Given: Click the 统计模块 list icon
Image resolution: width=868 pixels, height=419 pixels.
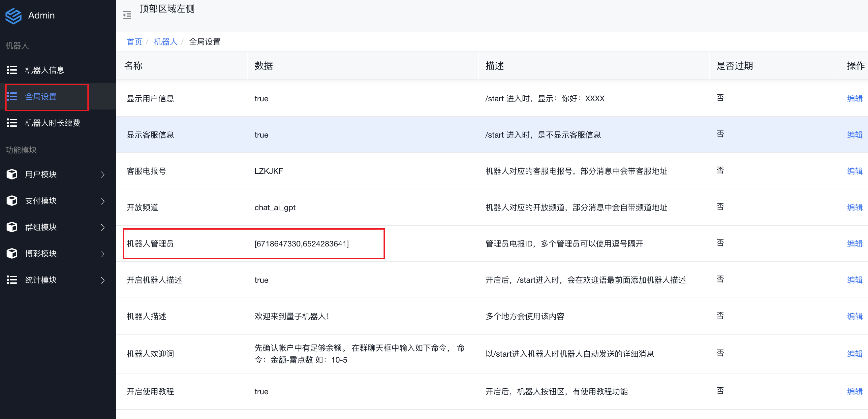Looking at the screenshot, I should click(x=12, y=280).
